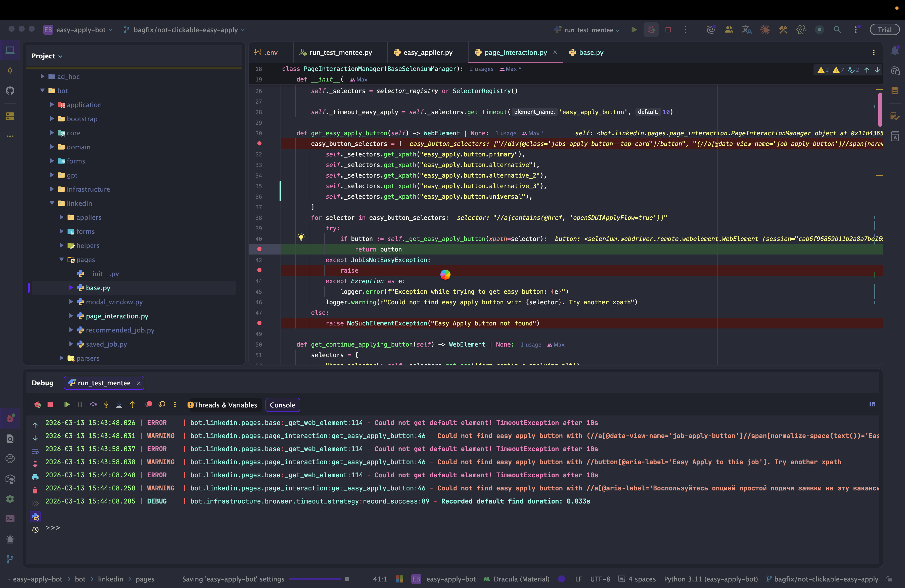Click View Breakpoints red circles icon
The width and height of the screenshot is (905, 588).
(149, 405)
